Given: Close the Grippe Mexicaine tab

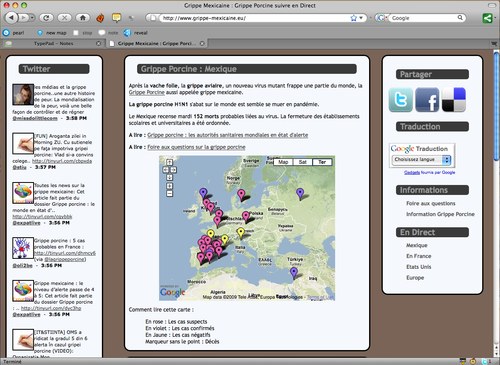Looking at the screenshot, I should 202,43.
